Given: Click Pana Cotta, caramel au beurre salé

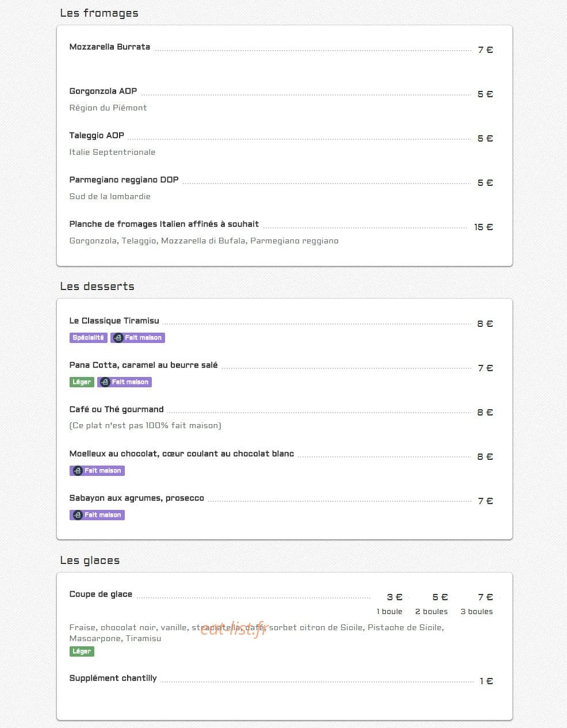Looking at the screenshot, I should (144, 365).
